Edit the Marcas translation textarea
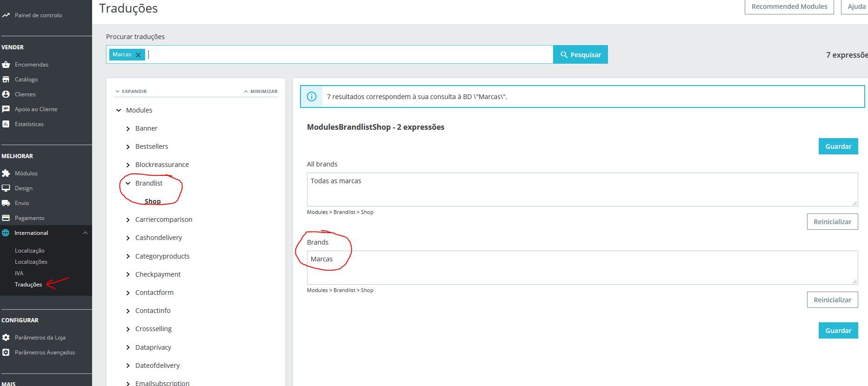868x386 pixels. pos(582,268)
